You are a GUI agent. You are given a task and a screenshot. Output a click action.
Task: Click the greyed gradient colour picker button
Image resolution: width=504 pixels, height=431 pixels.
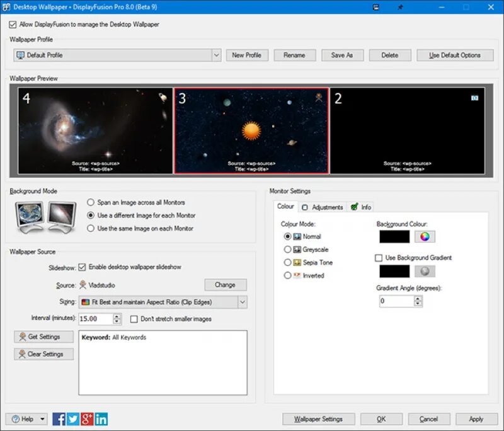pos(425,271)
